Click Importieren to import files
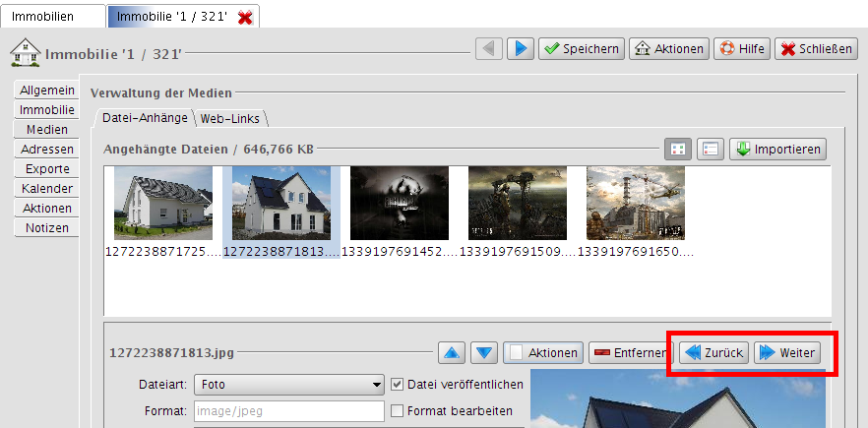Image resolution: width=868 pixels, height=428 pixels. coord(776,149)
